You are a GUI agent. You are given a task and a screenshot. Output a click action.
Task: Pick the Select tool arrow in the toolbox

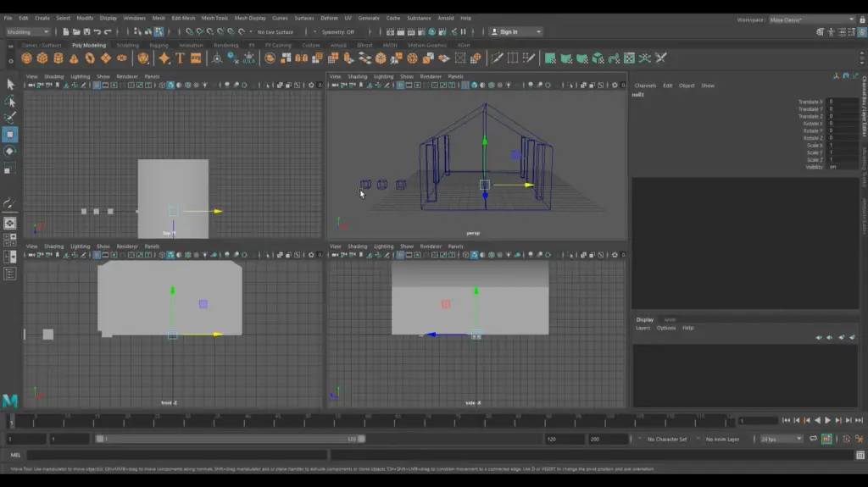click(x=10, y=85)
